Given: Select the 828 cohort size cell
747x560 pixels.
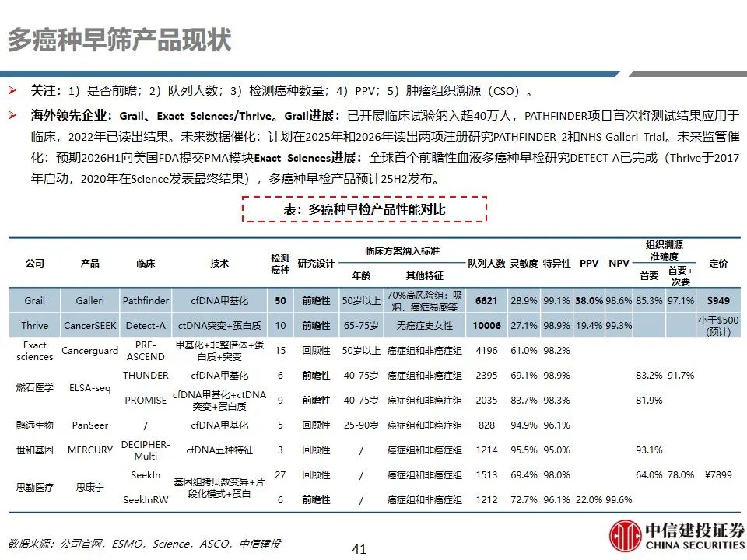Looking at the screenshot, I should pyautogui.click(x=486, y=425).
